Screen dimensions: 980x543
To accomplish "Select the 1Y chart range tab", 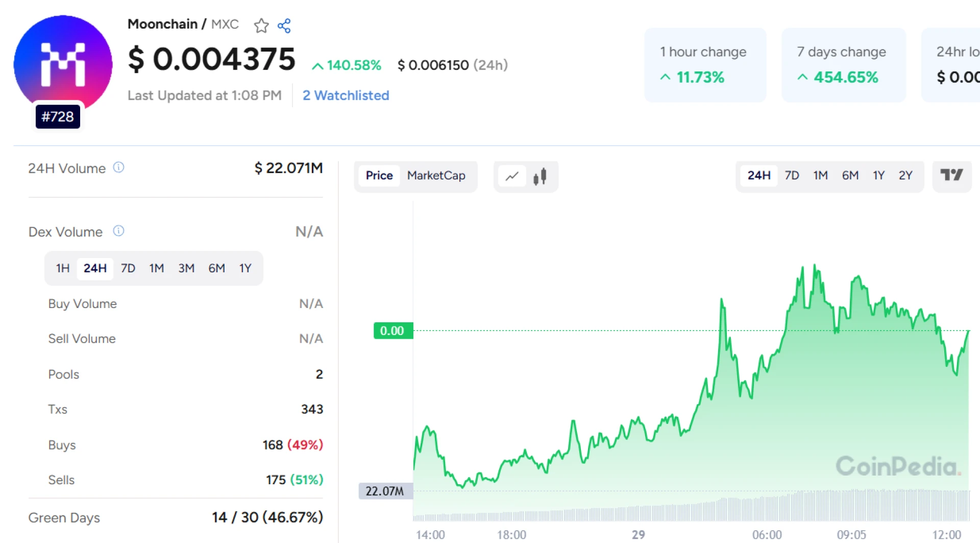I will tap(879, 175).
